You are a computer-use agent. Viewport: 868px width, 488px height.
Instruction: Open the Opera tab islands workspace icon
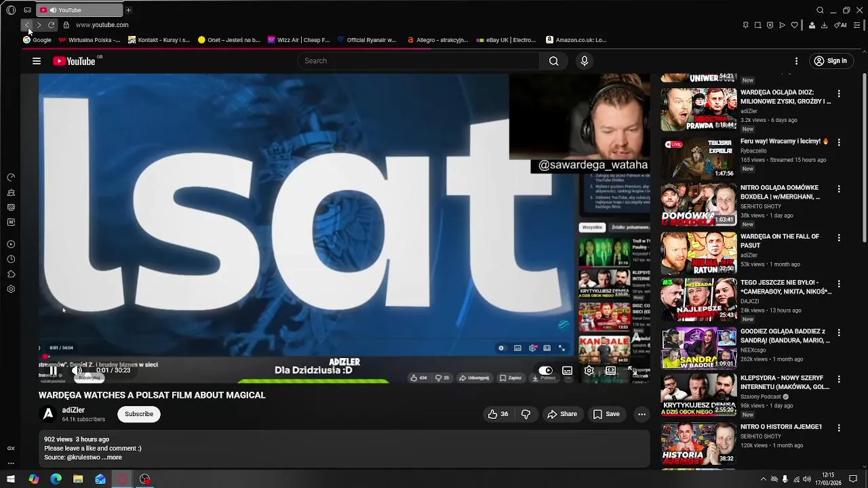tap(27, 10)
